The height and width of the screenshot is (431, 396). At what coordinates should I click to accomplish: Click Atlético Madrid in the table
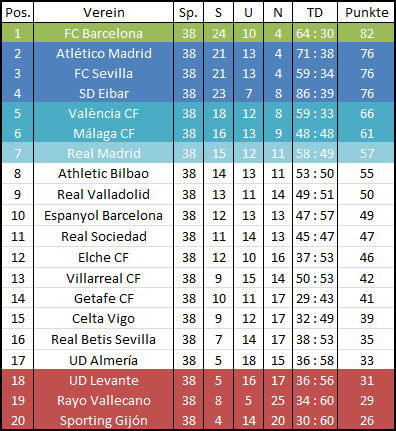(x=103, y=53)
